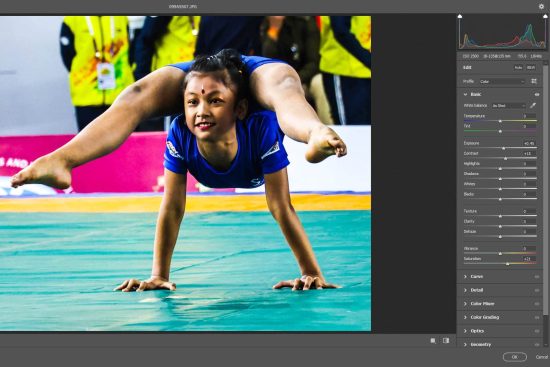This screenshot has height=367, width=550.
Task: Expand the Detail panel
Action: click(x=465, y=290)
